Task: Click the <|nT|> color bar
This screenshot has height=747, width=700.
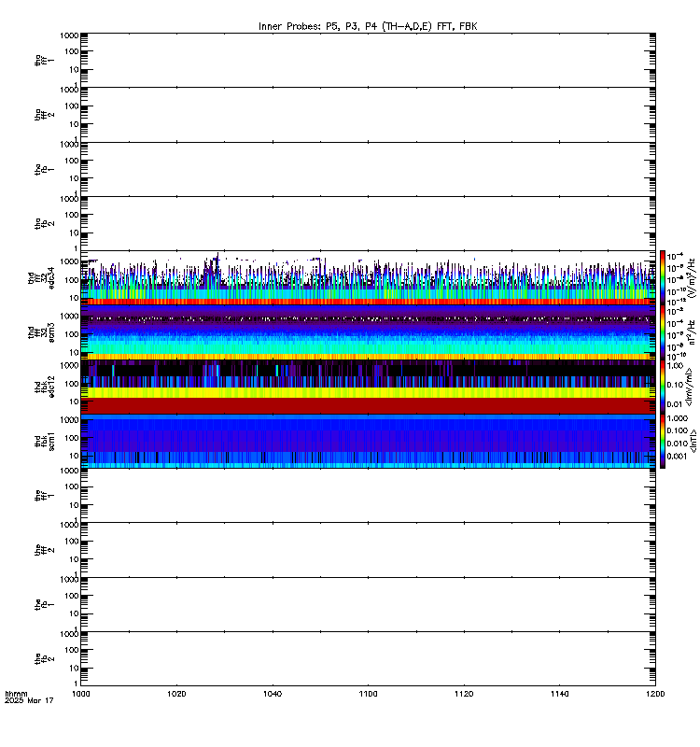Action: click(663, 441)
